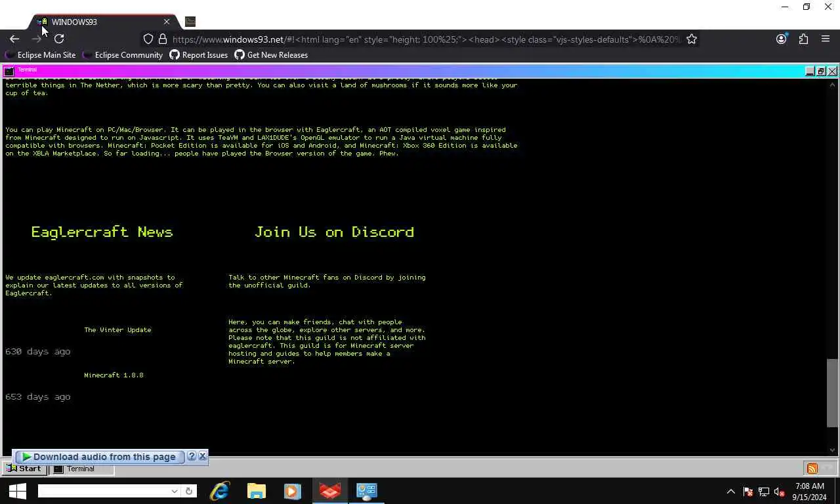Viewport: 840px width, 504px height.
Task: Show hidden tray icons chevron
Action: click(730, 491)
